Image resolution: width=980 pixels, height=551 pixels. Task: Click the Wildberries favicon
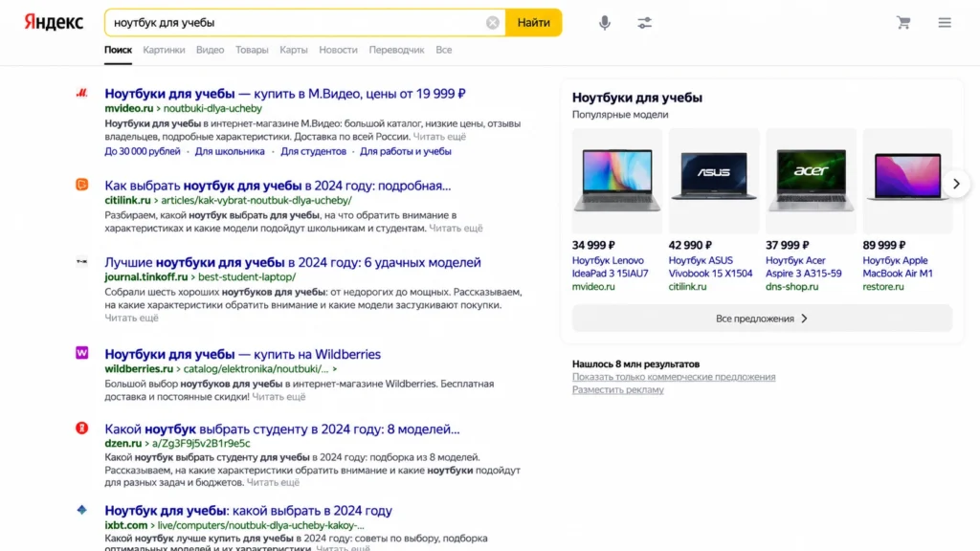tap(82, 353)
